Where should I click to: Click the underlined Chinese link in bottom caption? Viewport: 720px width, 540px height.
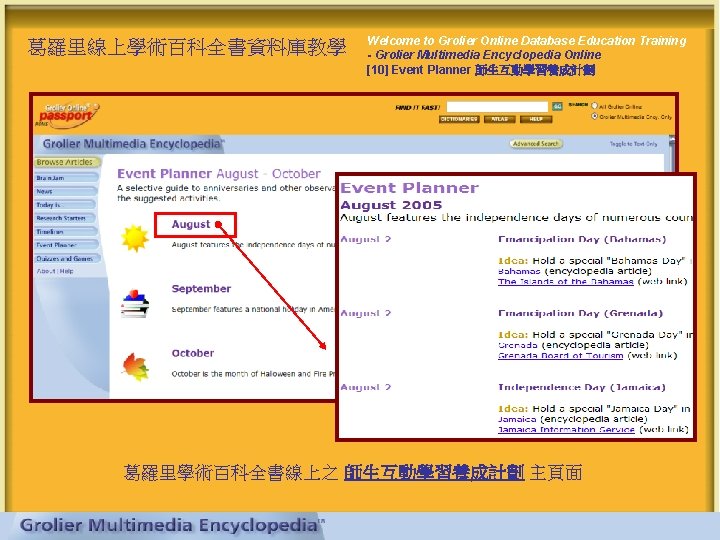434,472
